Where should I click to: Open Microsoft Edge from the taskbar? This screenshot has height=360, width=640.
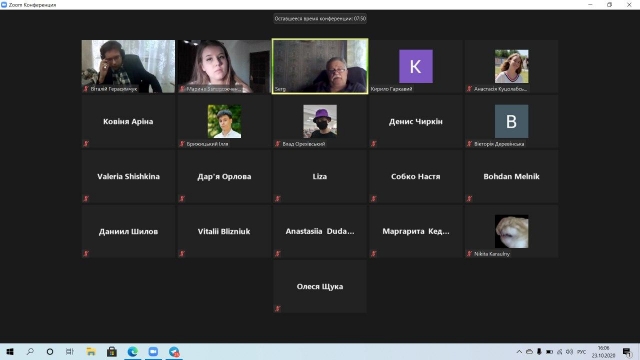[x=133, y=351]
